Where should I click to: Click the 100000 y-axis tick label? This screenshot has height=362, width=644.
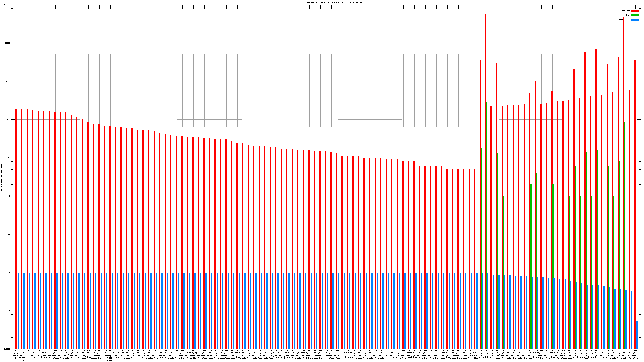(7, 5)
